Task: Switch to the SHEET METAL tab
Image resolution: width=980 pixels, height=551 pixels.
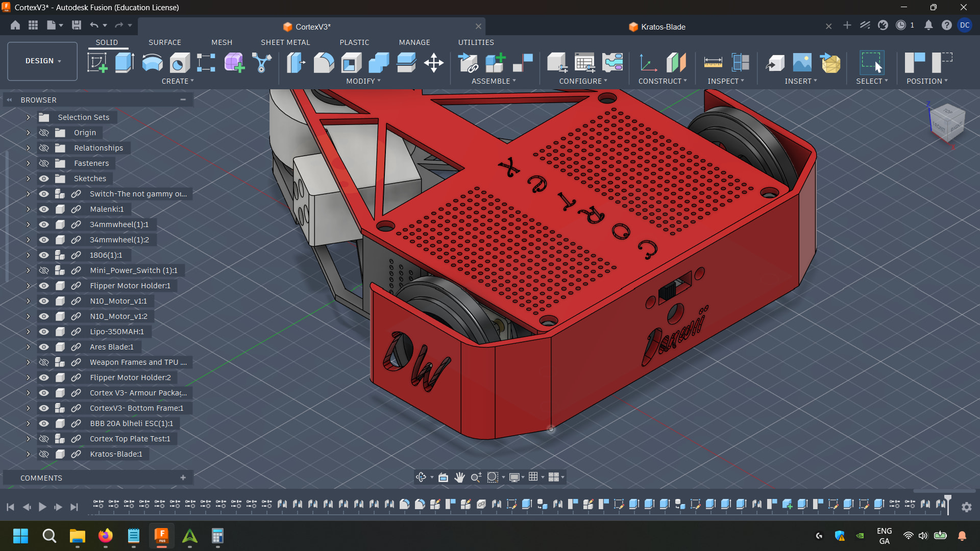Action: click(x=285, y=42)
